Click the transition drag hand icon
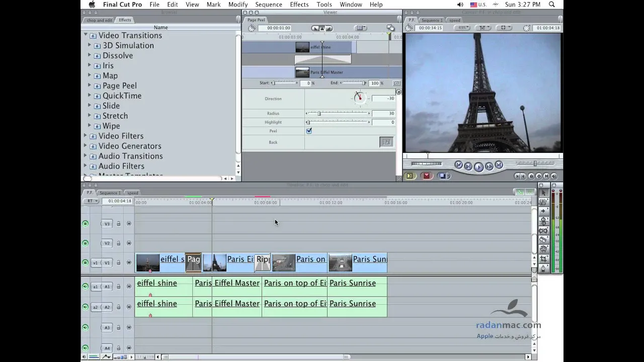The image size is (644, 362). click(390, 28)
